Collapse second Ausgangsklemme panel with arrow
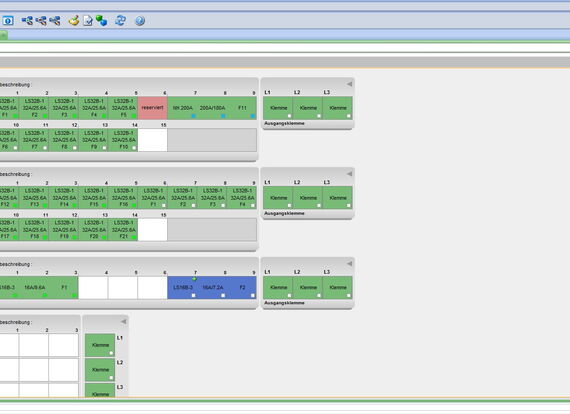Screen dimensions: 570x414 coord(349,174)
